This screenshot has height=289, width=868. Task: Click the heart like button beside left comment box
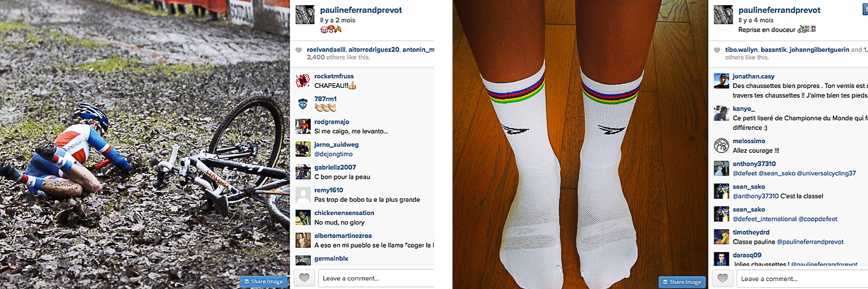coord(304,278)
